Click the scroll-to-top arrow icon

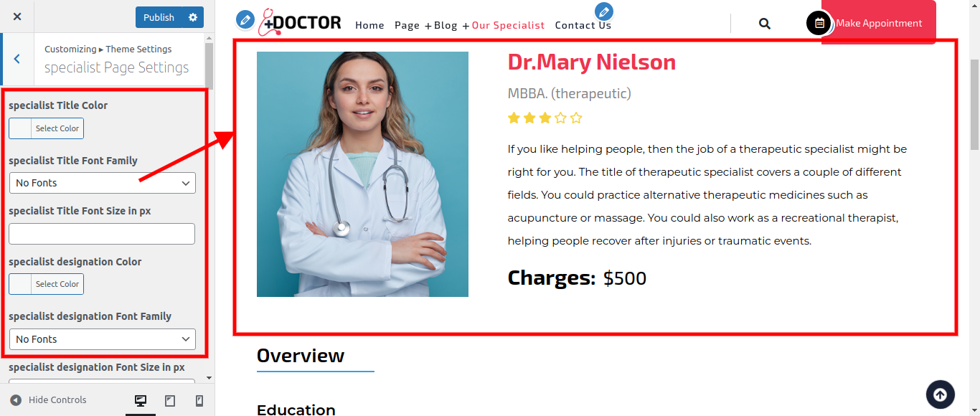point(940,394)
